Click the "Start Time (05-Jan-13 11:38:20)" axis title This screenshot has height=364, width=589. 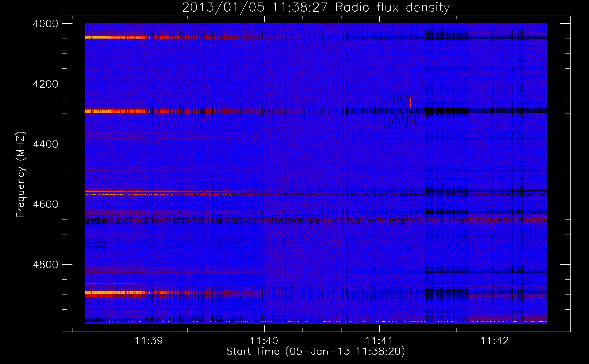(x=316, y=352)
